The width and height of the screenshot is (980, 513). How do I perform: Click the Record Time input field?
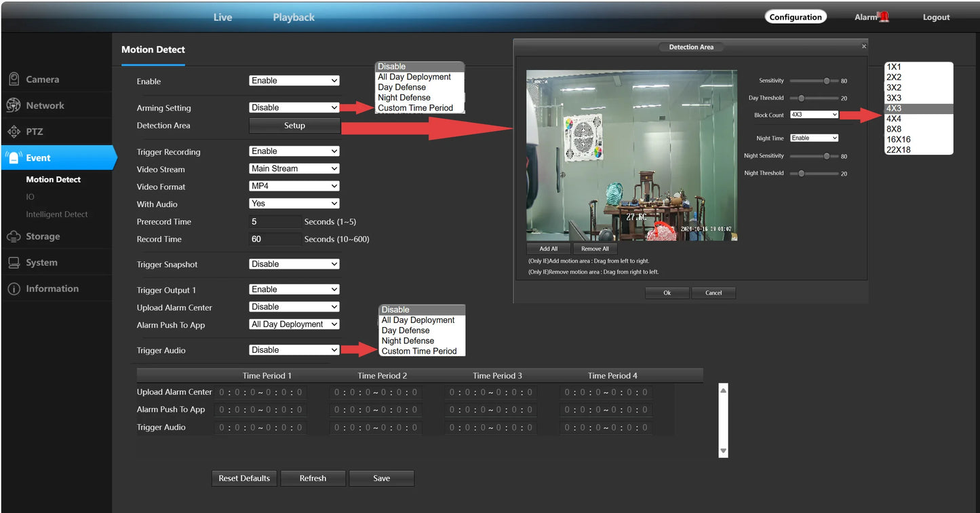pyautogui.click(x=275, y=239)
